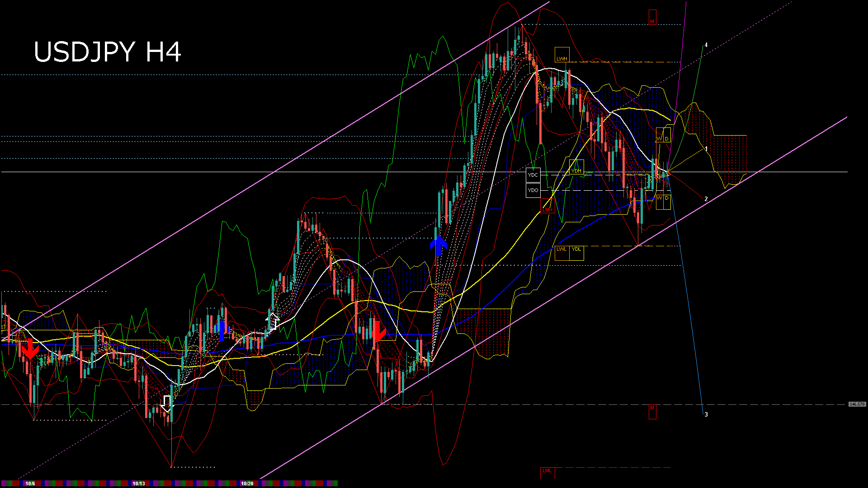This screenshot has height=488, width=868.
Task: Click the small blue up arrow signal
Action: (x=222, y=330)
